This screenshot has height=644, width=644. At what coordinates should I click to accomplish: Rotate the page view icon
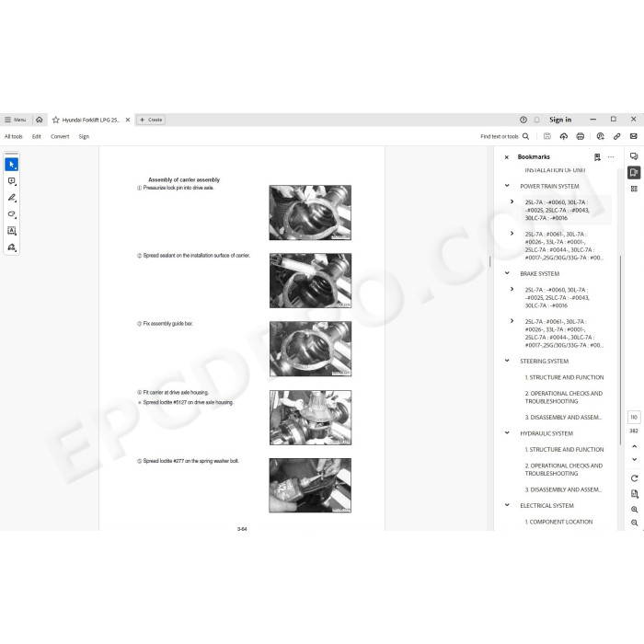pyautogui.click(x=634, y=478)
